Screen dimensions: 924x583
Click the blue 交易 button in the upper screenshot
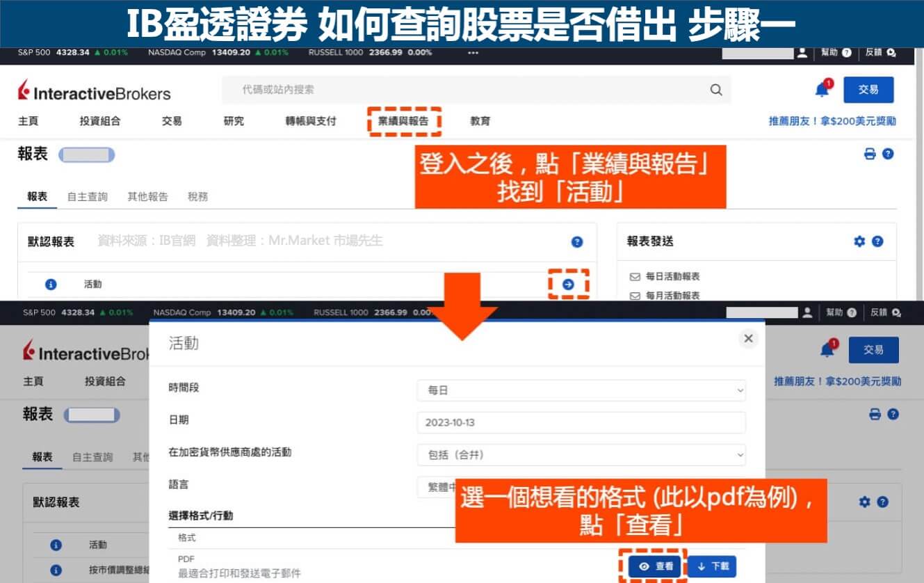click(868, 90)
